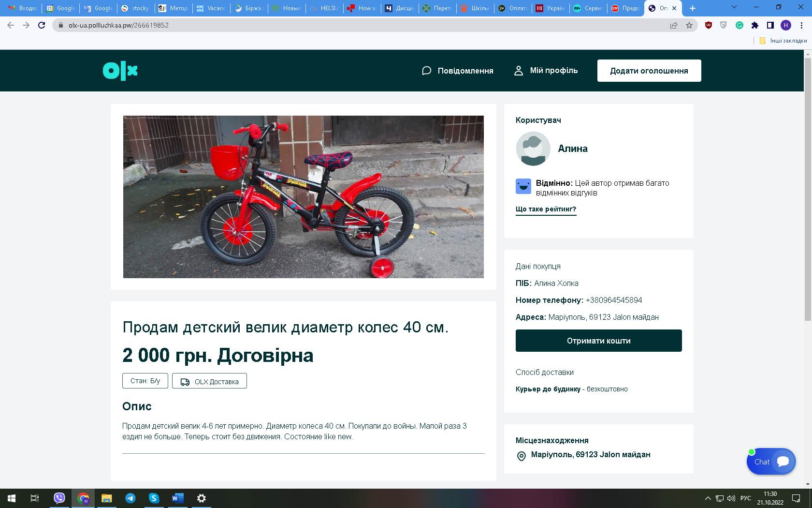
Task: Click the OLX logo in header
Action: 120,71
